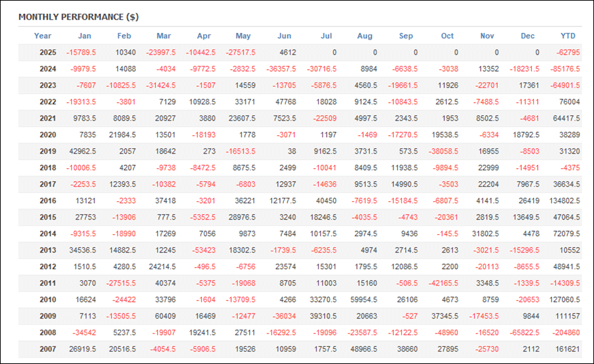Click 2018 YTD value -4375
This screenshot has height=364, width=594.
pyautogui.click(x=570, y=167)
